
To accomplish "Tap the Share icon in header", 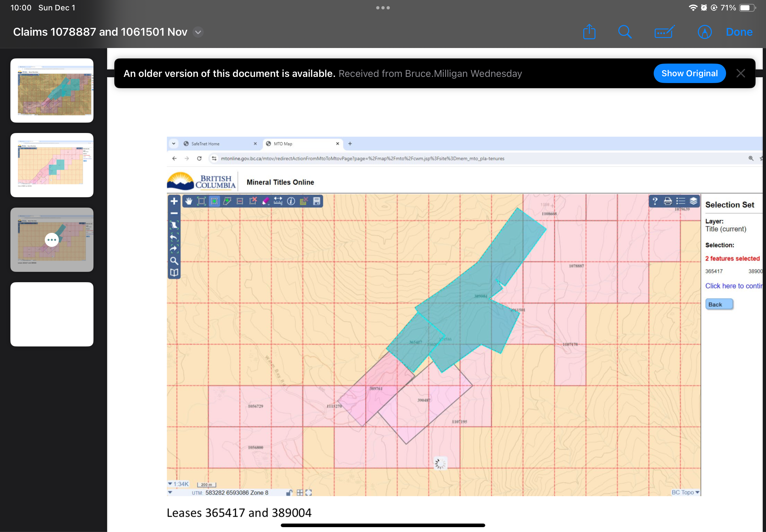I will [x=589, y=32].
